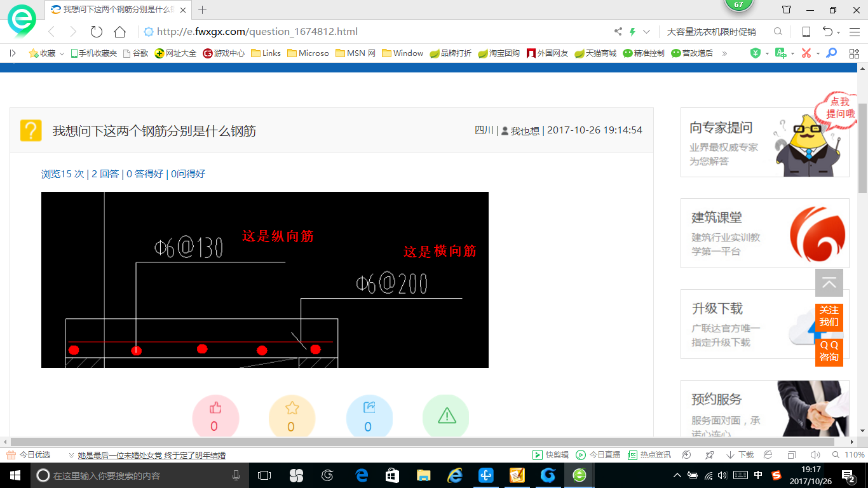This screenshot has width=868, height=488.
Task: Click the yellow star favorite button
Action: [292, 417]
